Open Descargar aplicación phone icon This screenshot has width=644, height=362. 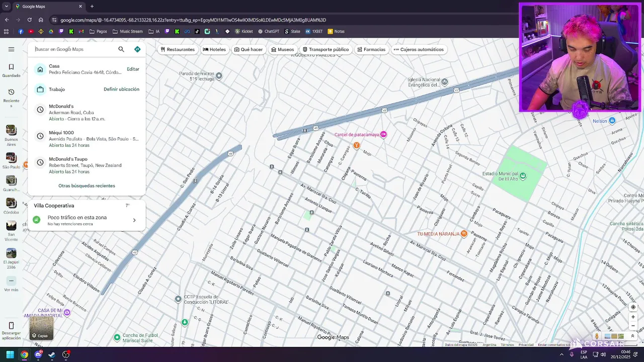click(11, 326)
